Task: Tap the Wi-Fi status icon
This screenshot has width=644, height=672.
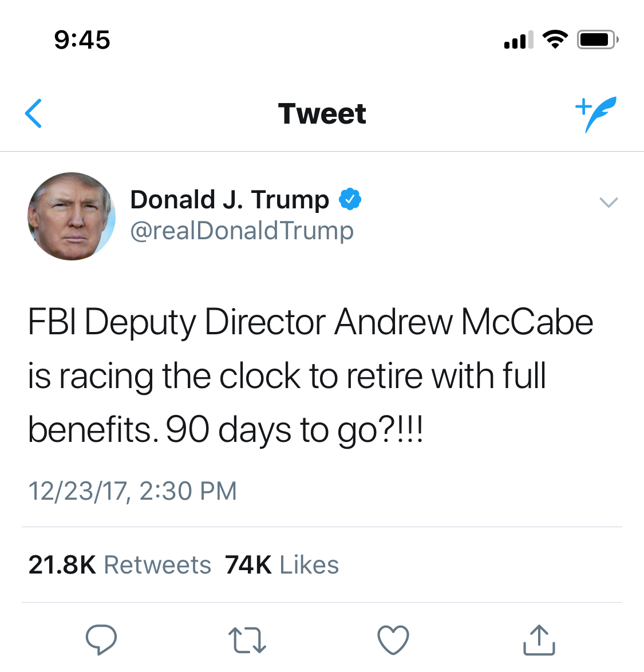Action: click(x=554, y=39)
